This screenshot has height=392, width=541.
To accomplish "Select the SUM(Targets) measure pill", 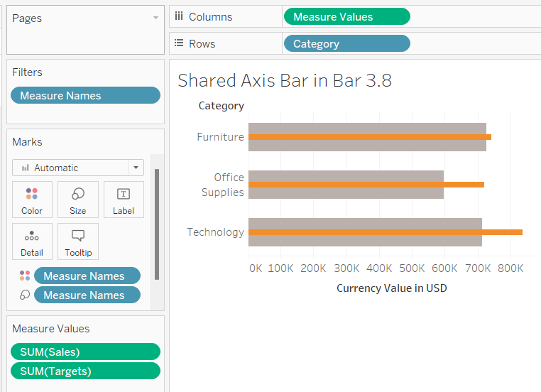I will 86,371.
